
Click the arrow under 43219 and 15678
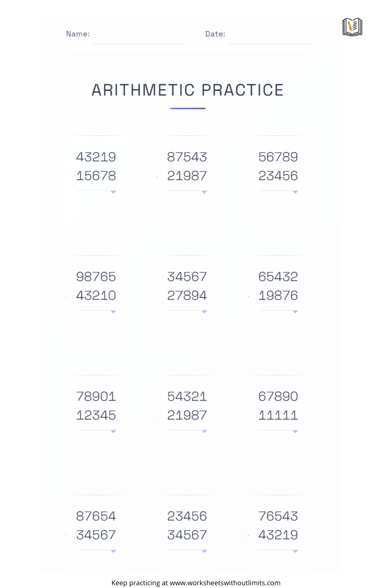pos(113,192)
